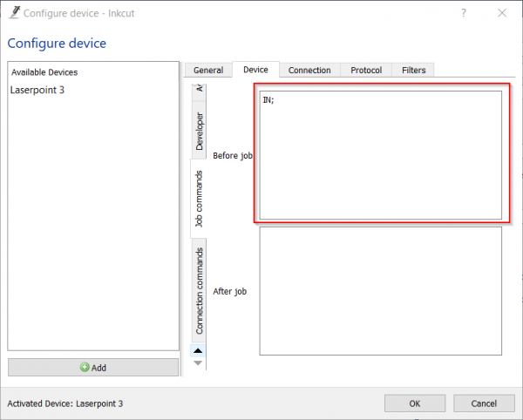
Task: Select the Device tab
Action: click(x=255, y=70)
